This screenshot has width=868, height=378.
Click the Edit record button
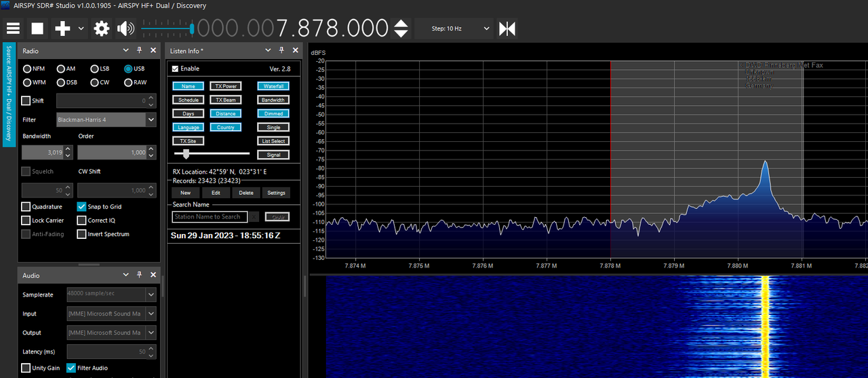coord(216,193)
